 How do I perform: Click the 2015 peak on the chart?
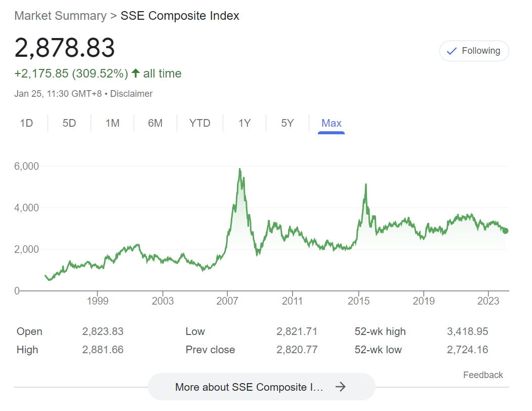[366, 184]
